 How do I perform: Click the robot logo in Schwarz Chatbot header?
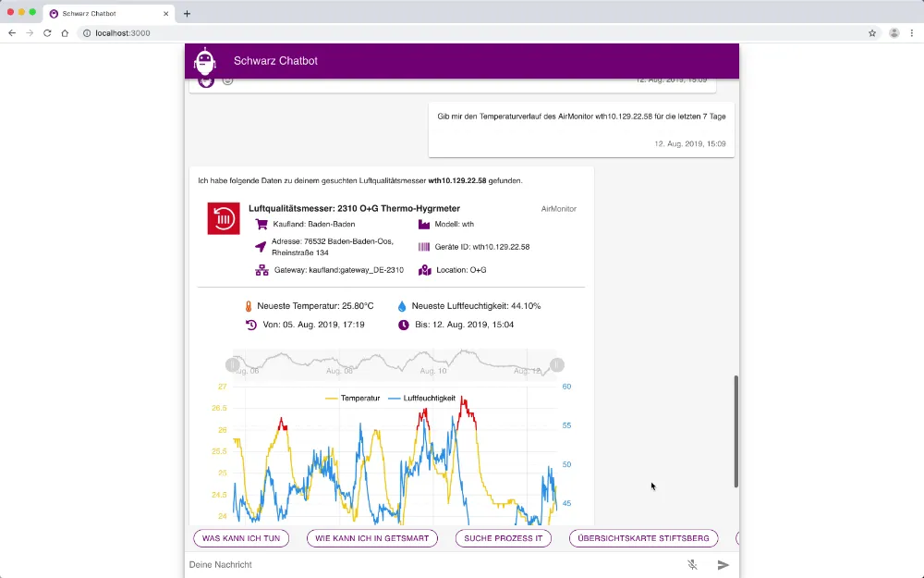[x=205, y=61]
